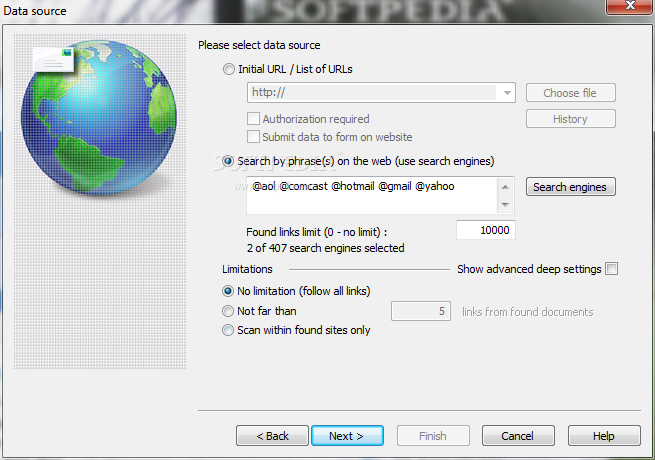Click the phrases box scroll up arrow
This screenshot has width=655, height=460.
pyautogui.click(x=505, y=187)
